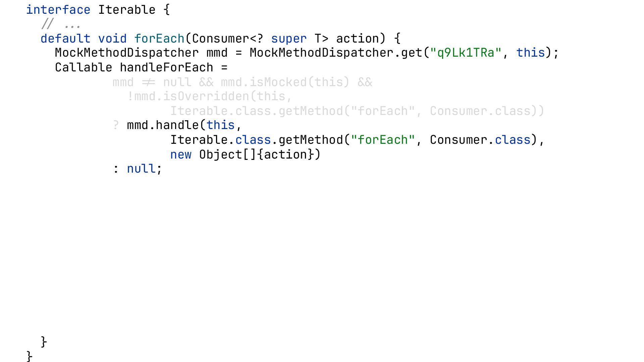Screen dimensions: 644x362
Task: Click the blue 'null' after the colon
Action: [x=141, y=169]
